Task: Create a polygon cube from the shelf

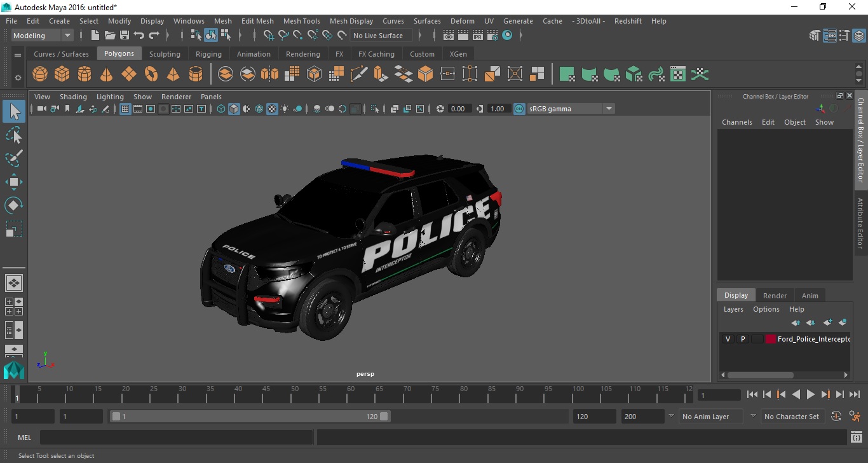Action: tap(62, 74)
